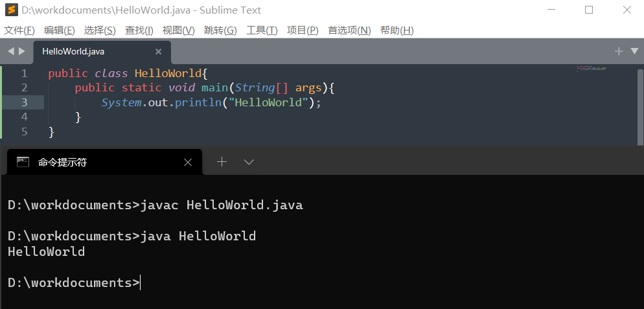Open the 编辑(E) menu
The height and width of the screenshot is (309, 644).
point(60,30)
